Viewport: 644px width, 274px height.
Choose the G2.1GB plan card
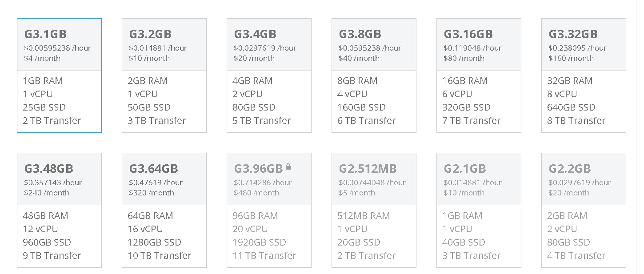pos(479,210)
